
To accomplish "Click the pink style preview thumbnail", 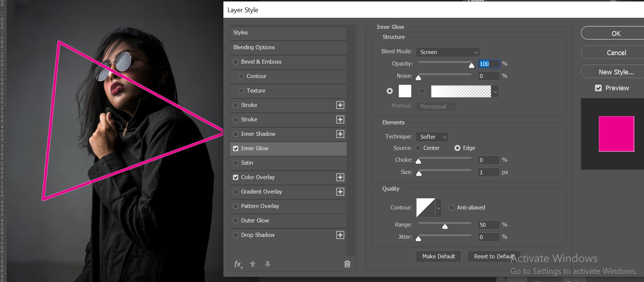I will click(x=617, y=134).
